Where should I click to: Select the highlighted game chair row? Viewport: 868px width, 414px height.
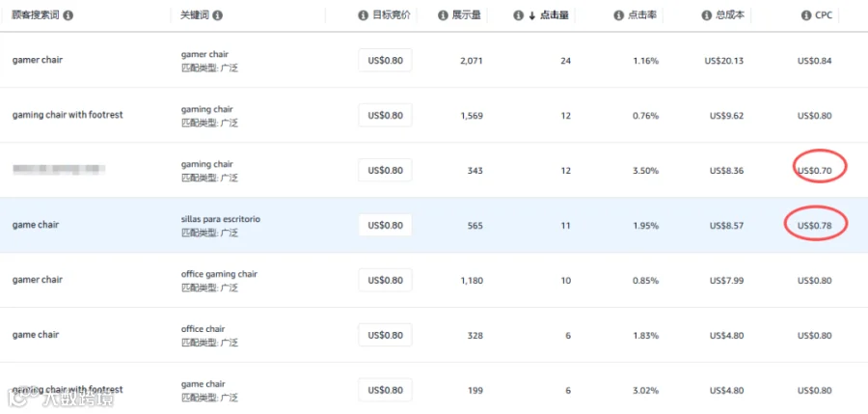434,225
